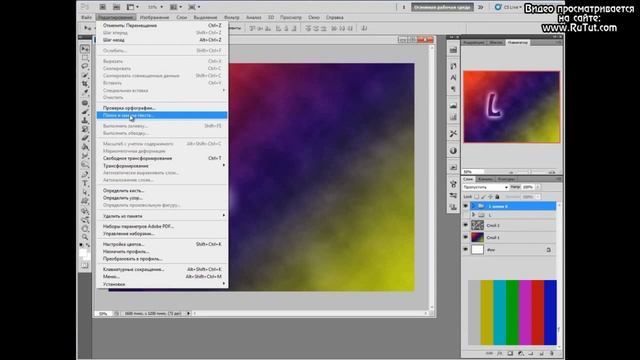Click the Auto-Align Layers options bar icon
Screen dimensions: 640x360
(364, 28)
